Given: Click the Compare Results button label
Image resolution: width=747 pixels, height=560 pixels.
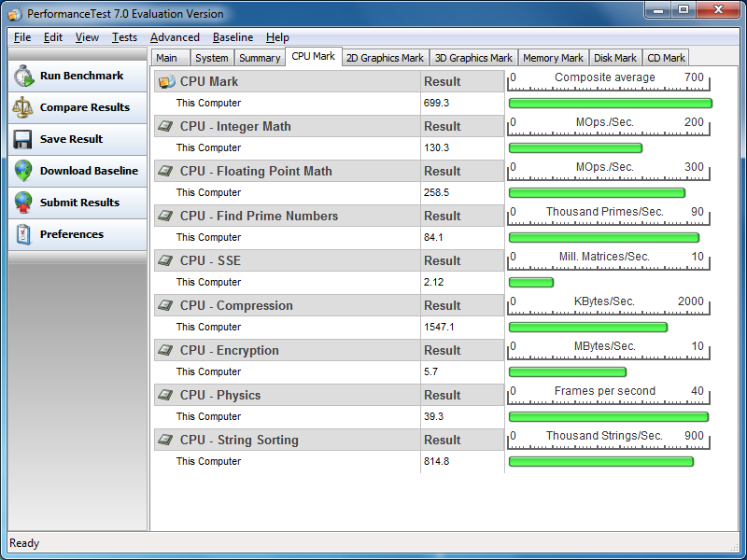Looking at the screenshot, I should coord(85,107).
